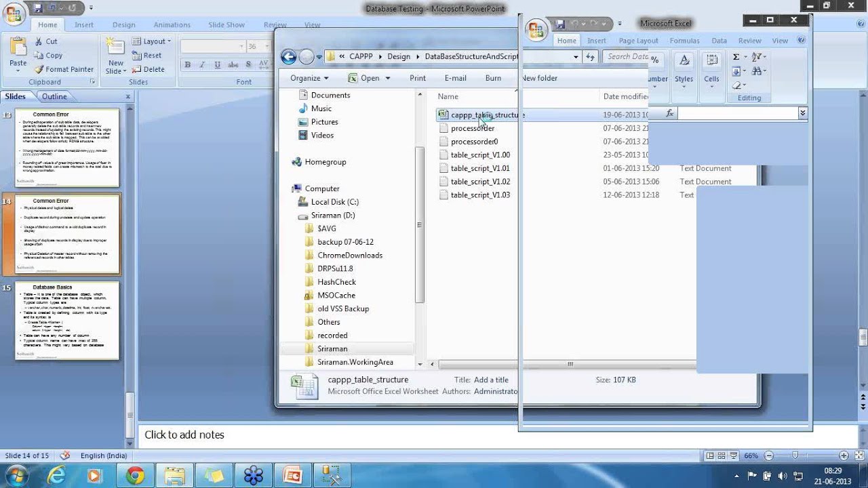
Task: Click the Design breadcrumb in address bar
Action: tap(399, 56)
